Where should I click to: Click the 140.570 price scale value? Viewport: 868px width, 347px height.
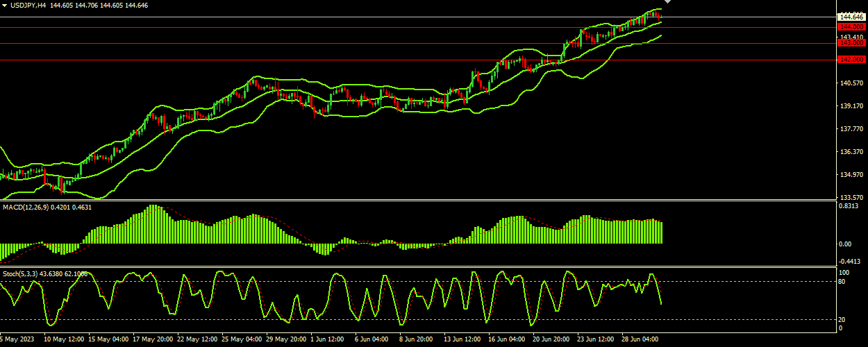coord(851,83)
